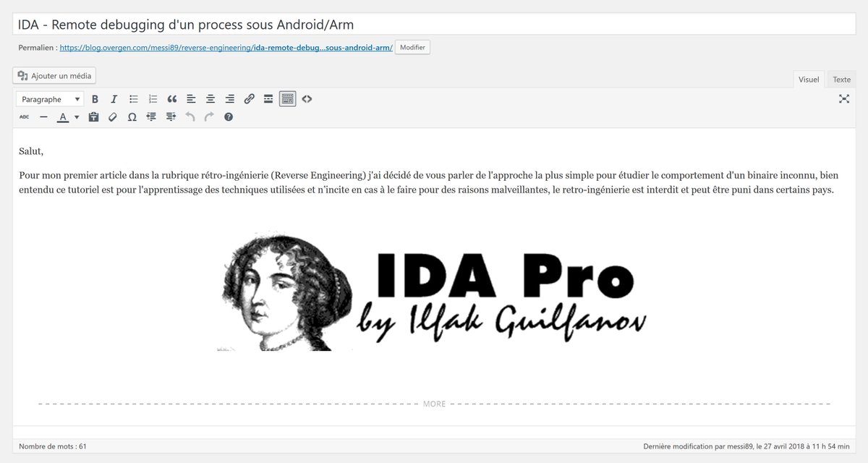Screen dimensions: 868x463
Task: Decrease the paragraph indent
Action: coord(151,116)
